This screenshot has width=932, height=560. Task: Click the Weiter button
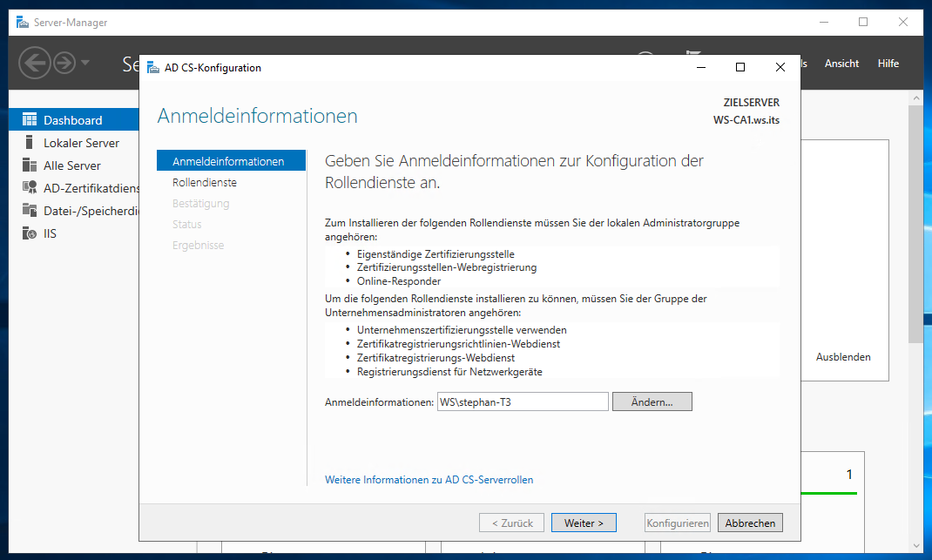pyautogui.click(x=584, y=523)
